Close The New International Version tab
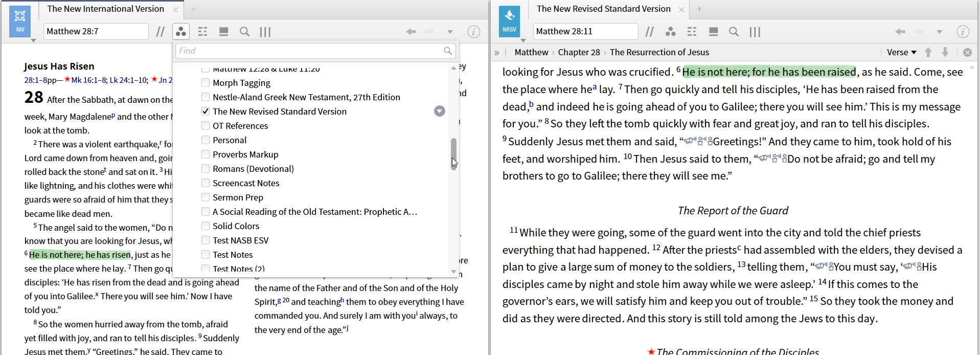 [175, 10]
